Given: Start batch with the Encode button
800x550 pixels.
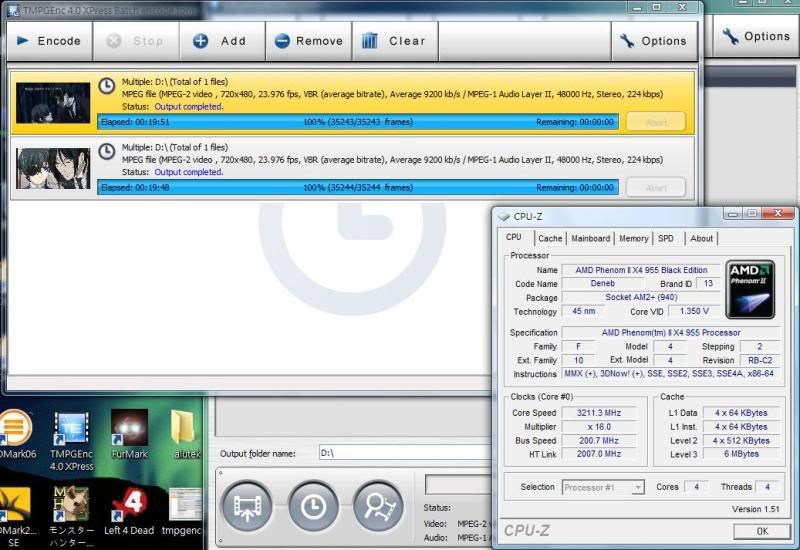Looking at the screenshot, I should click(x=49, y=41).
